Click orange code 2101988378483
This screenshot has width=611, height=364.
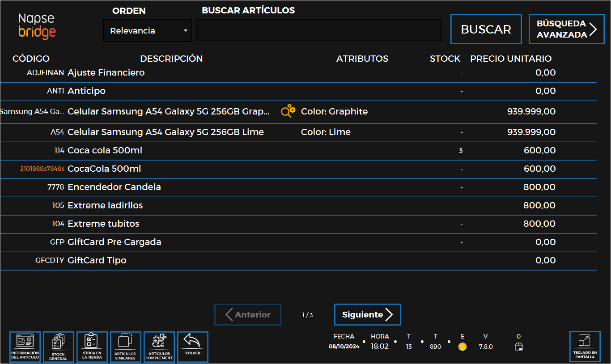tap(42, 169)
